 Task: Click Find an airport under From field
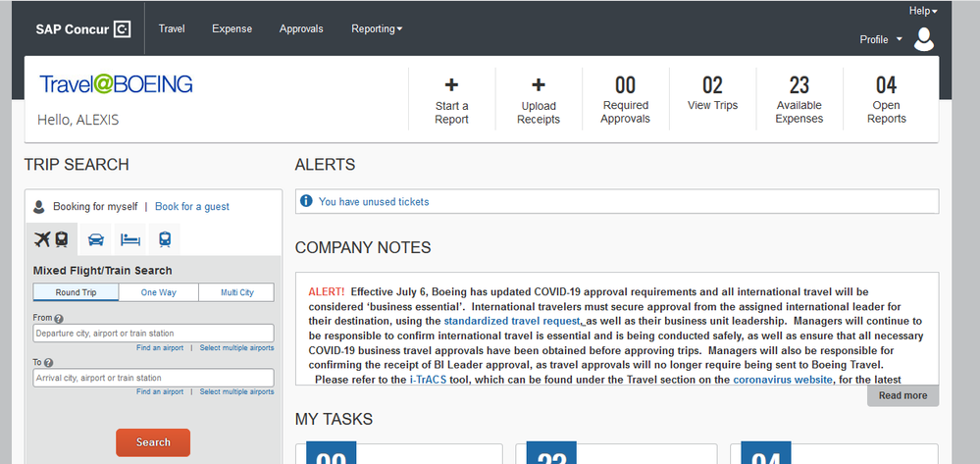pos(160,347)
